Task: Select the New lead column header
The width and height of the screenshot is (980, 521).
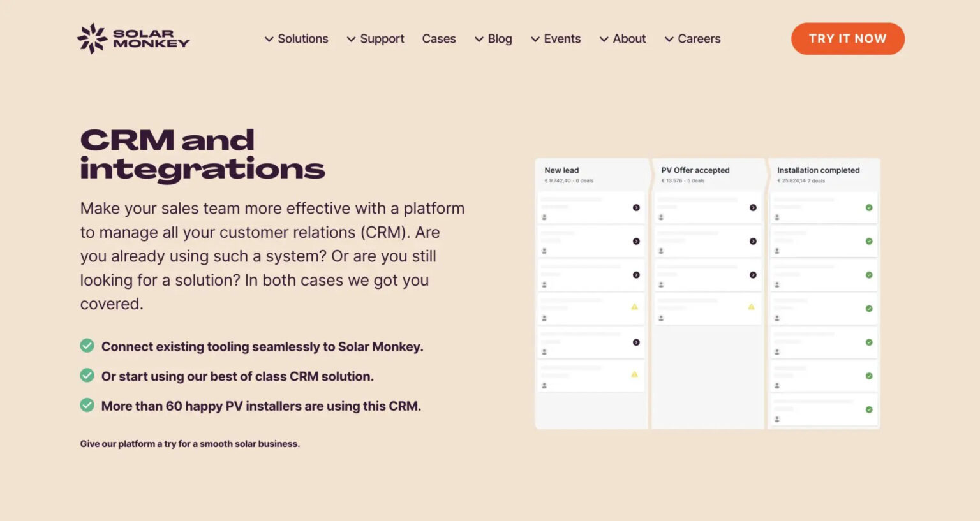Action: coord(561,170)
